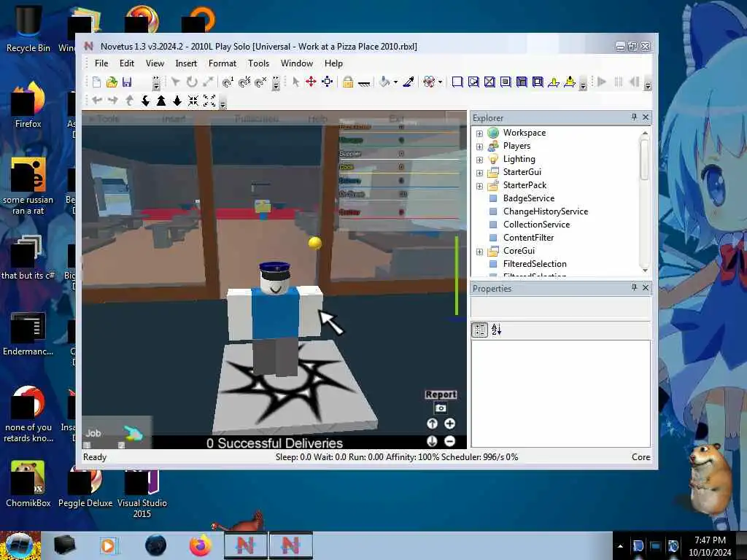The height and width of the screenshot is (560, 747).
Task: Click the expand outward arrows icon
Action: tap(209, 101)
